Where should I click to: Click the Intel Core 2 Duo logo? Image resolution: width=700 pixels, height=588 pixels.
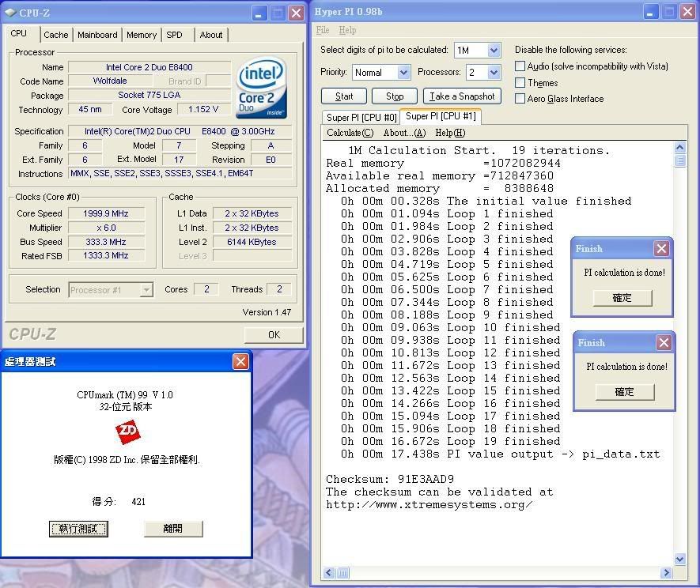tap(261, 88)
